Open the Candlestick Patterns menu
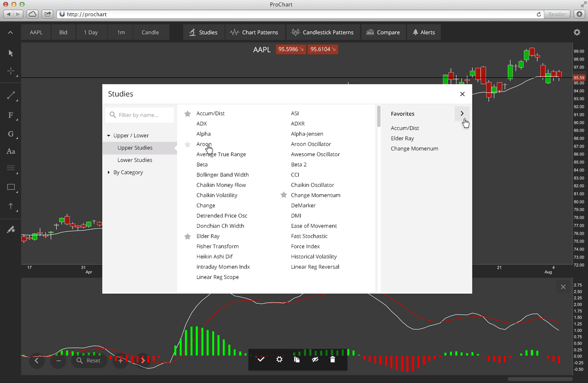The image size is (588, 383). (x=323, y=33)
